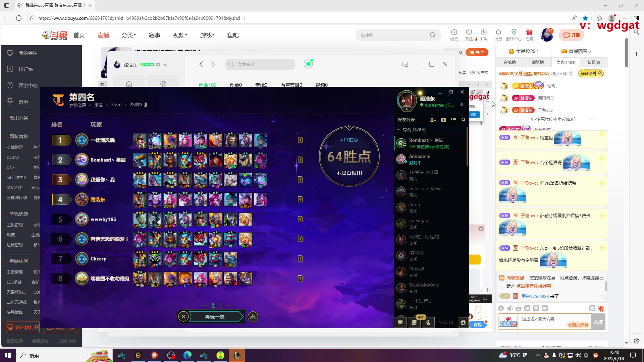Screen dimensions: 644x362
Task: Toggle the 滤 chat filter button
Action: 592,308
